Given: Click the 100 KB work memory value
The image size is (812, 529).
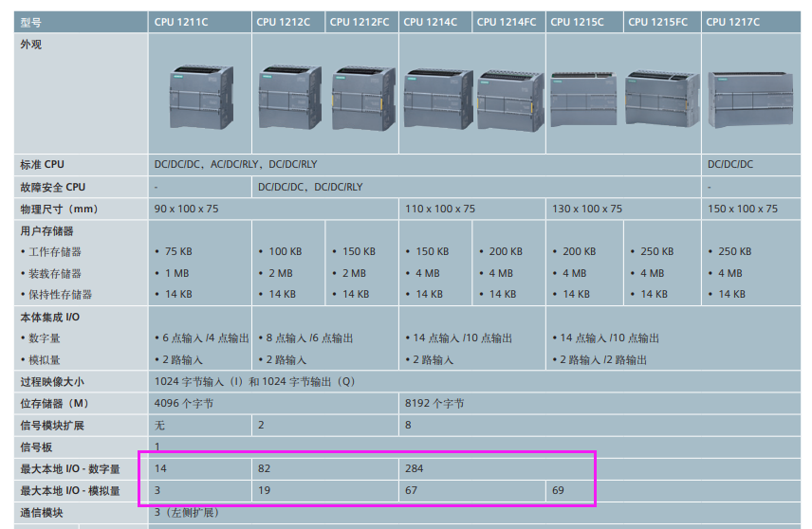Looking at the screenshot, I should tap(286, 251).
